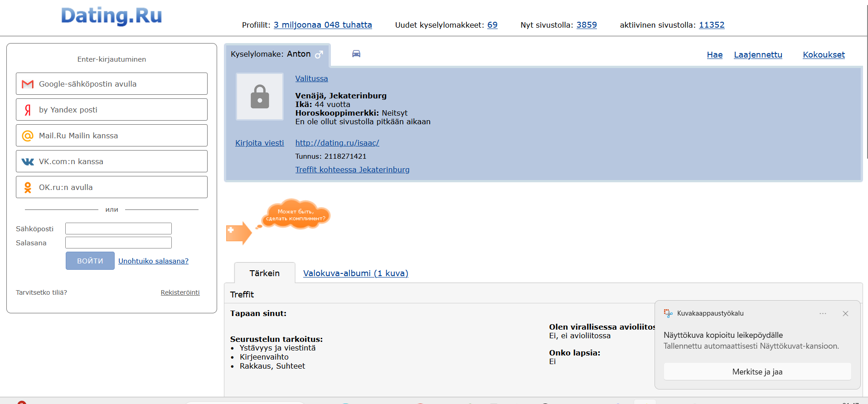Click the Dating.Ru logo

click(112, 16)
